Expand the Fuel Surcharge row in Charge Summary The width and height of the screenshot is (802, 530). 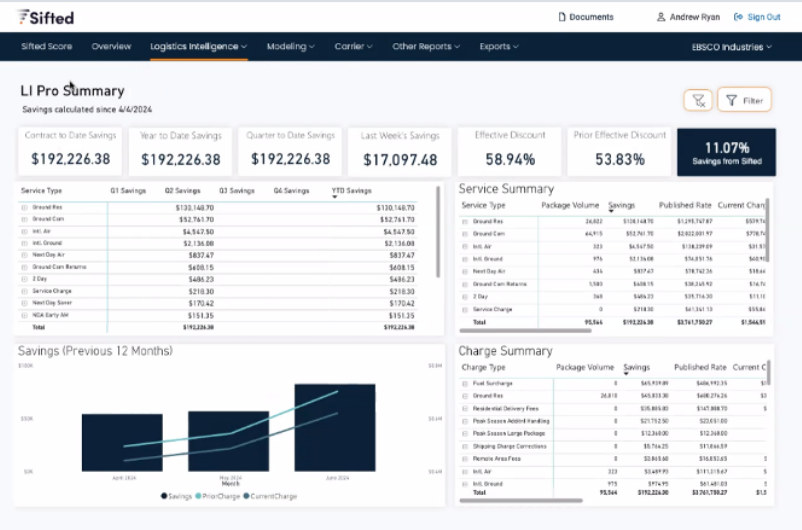coord(465,383)
